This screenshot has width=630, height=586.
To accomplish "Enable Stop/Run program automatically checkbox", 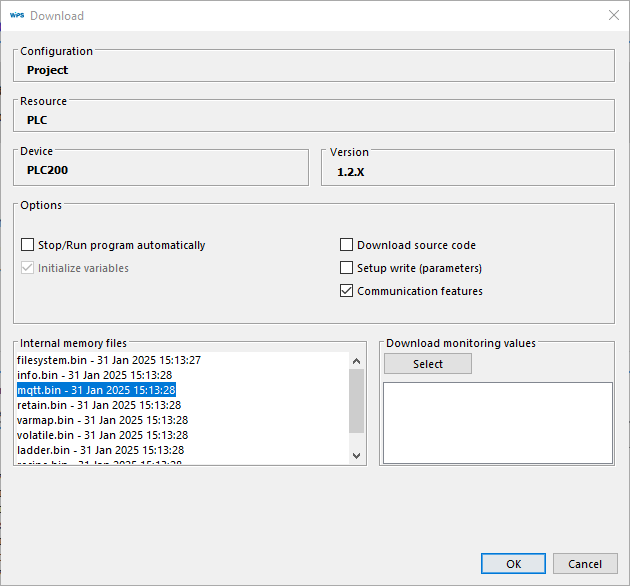I will [x=27, y=245].
